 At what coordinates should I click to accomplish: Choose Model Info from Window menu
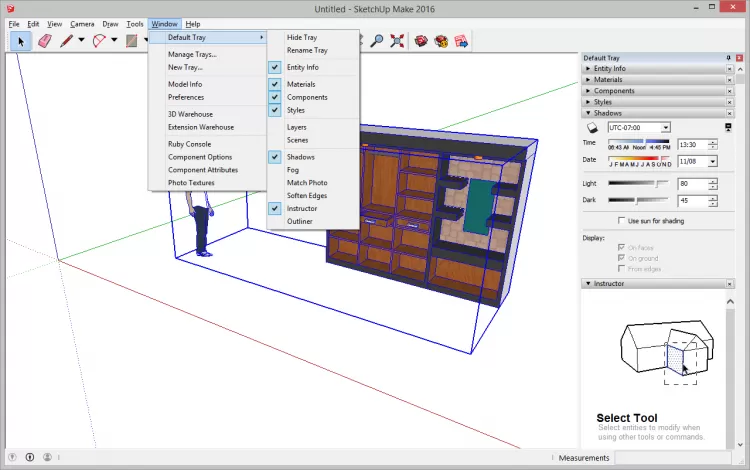pos(185,84)
